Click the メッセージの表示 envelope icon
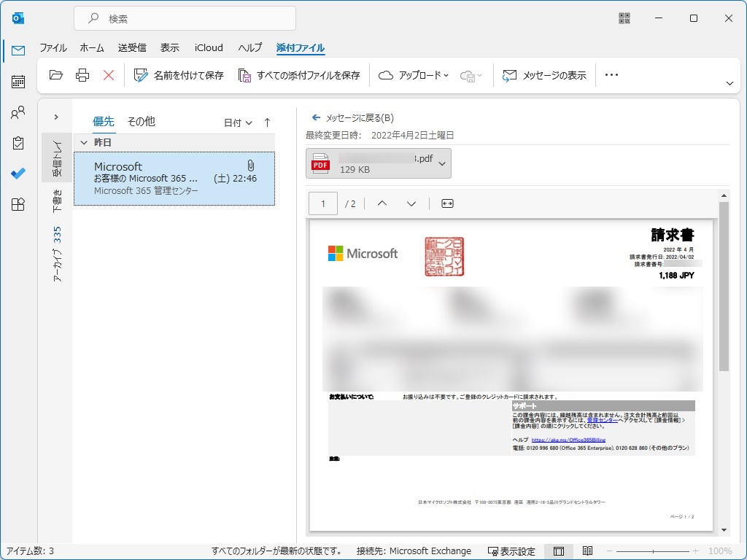 coord(510,74)
